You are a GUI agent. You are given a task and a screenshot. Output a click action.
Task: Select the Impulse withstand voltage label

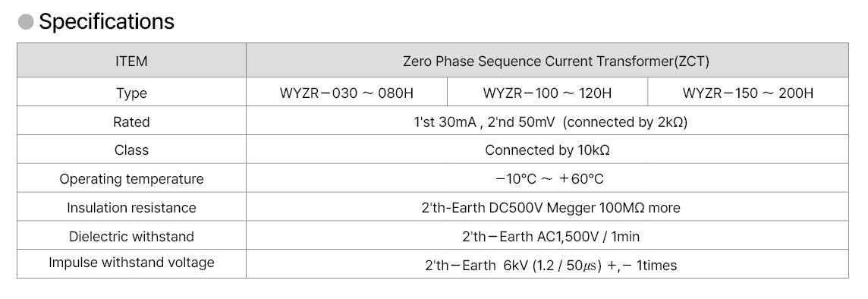click(x=131, y=263)
